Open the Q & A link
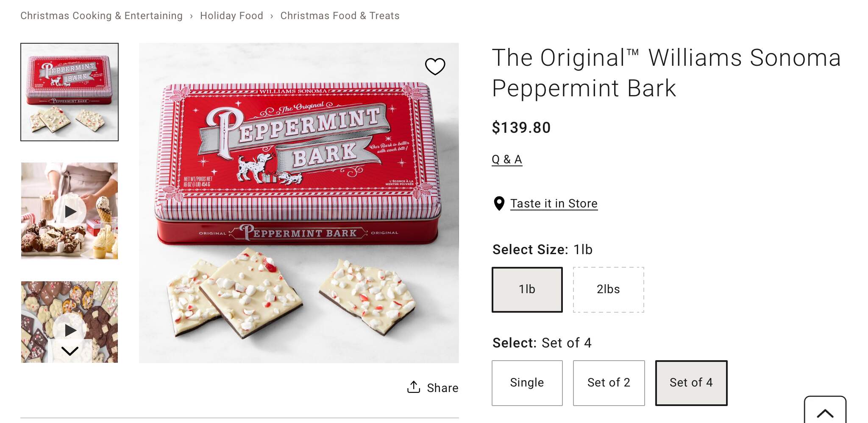Image resolution: width=868 pixels, height=423 pixels. (x=507, y=160)
